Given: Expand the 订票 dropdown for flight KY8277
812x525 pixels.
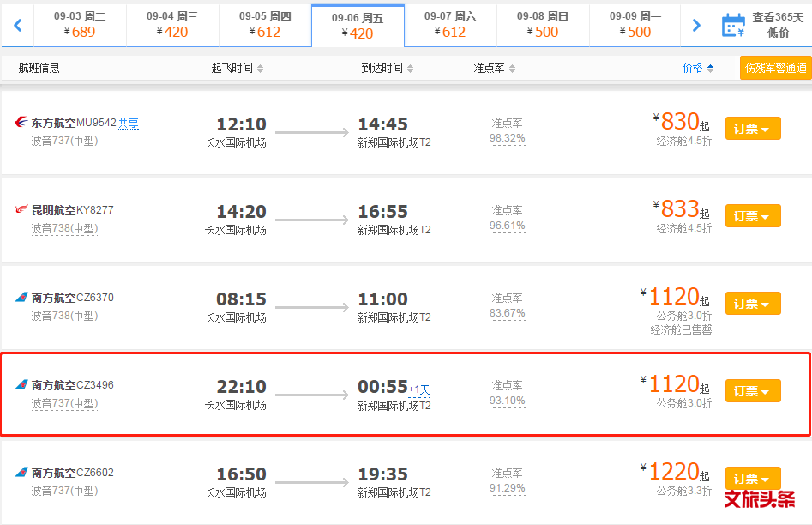Looking at the screenshot, I should pos(753,215).
